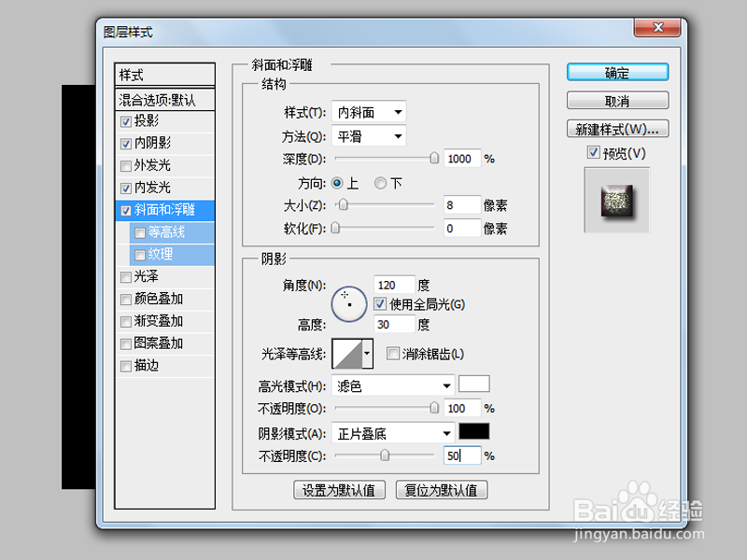747x560 pixels.
Task: Open white highlight color swatch
Action: pos(474,384)
